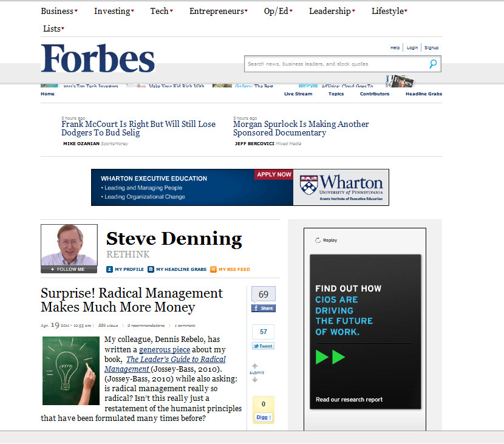
Task: Open the Live Stream tab
Action: tap(298, 94)
